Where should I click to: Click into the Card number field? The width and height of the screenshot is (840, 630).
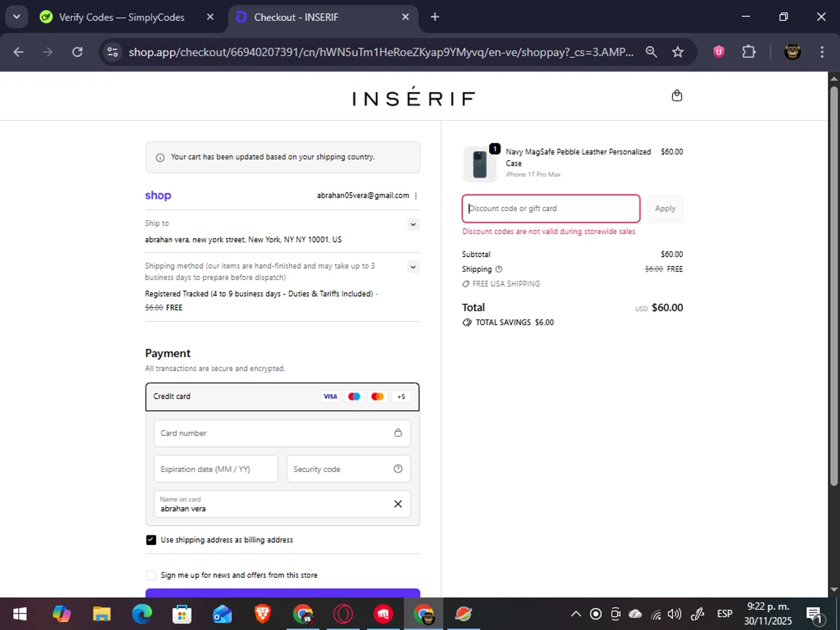tap(282, 433)
